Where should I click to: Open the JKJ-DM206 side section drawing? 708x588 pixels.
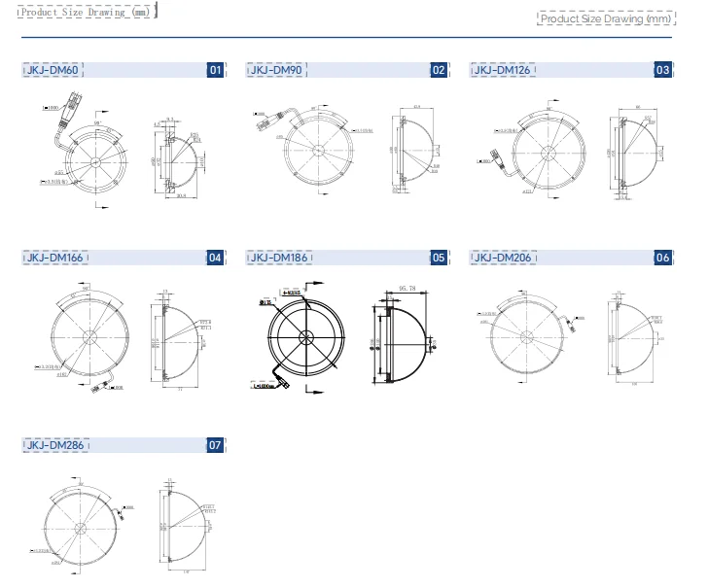coord(637,338)
